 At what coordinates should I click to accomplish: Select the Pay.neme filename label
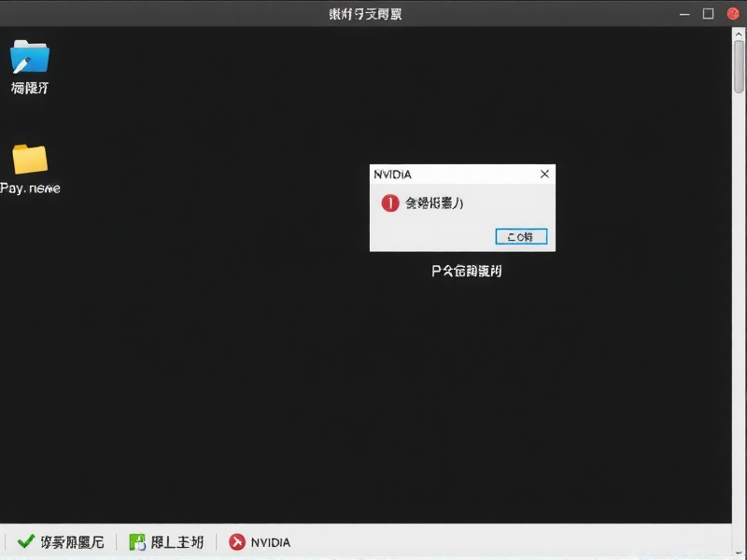31,187
